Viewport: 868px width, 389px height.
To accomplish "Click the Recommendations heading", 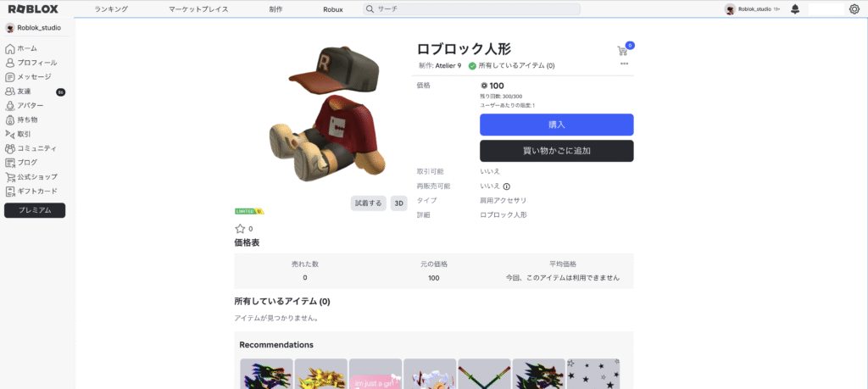I will click(276, 345).
